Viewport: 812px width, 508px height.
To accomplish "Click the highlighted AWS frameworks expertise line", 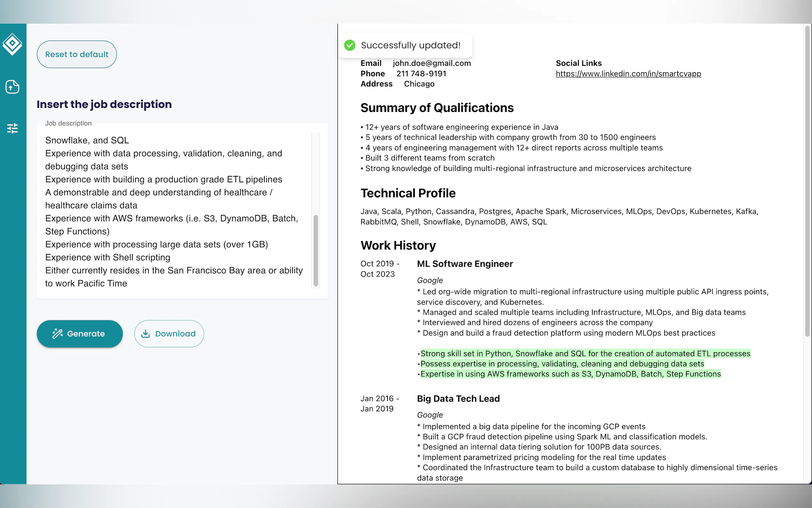I will [x=570, y=374].
